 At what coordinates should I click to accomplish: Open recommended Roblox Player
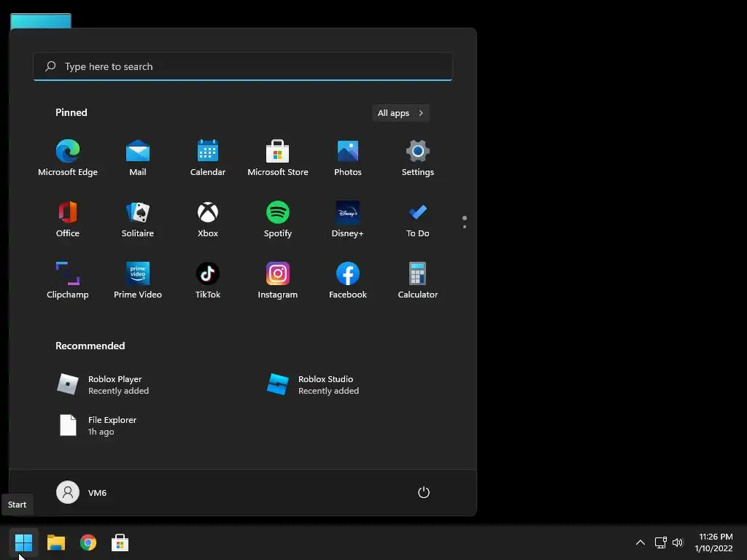(x=103, y=385)
